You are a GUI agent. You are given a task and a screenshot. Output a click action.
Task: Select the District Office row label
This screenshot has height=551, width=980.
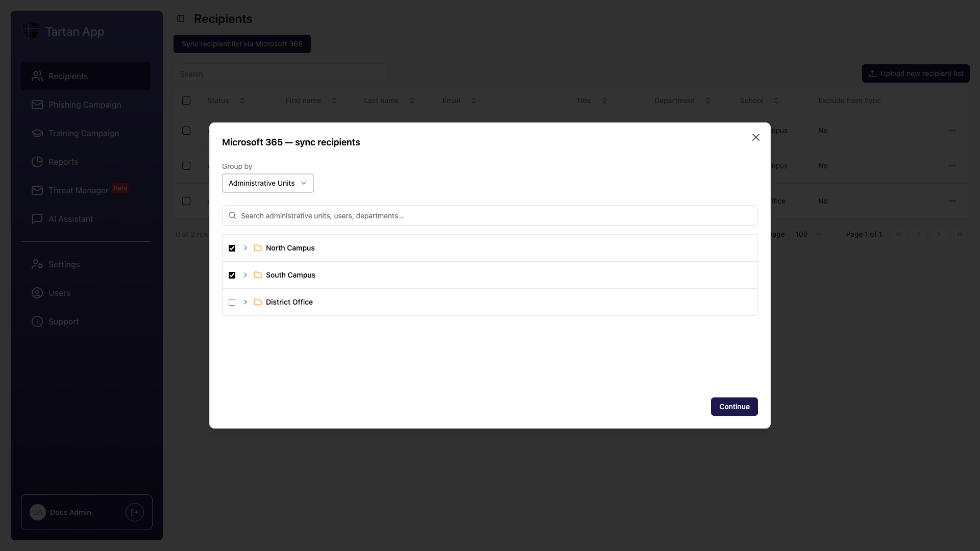click(289, 302)
